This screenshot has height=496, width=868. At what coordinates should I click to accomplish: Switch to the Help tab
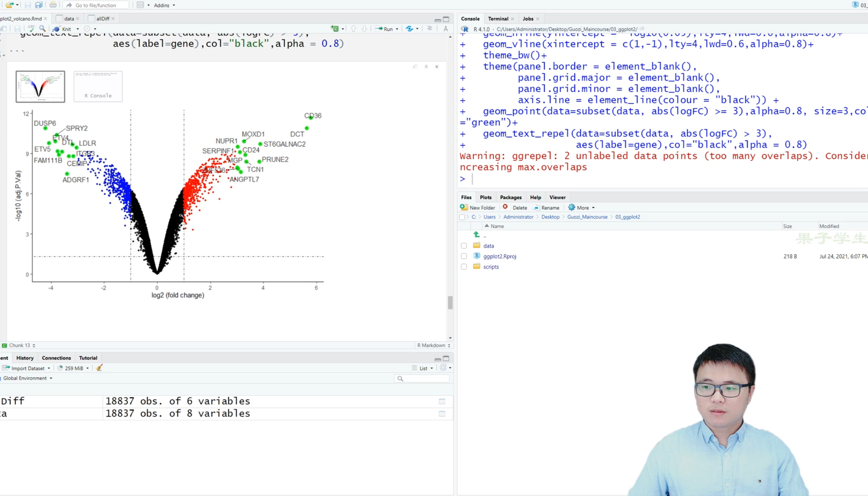tap(535, 197)
